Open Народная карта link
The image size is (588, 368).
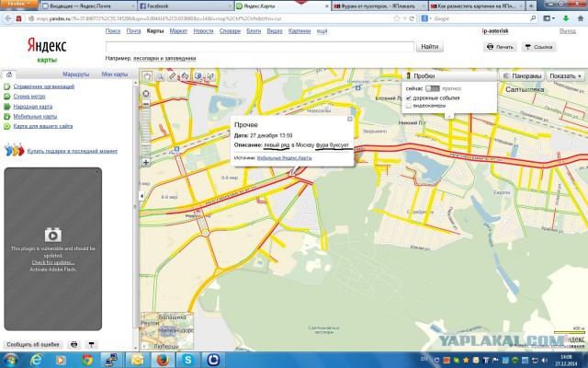[33, 107]
